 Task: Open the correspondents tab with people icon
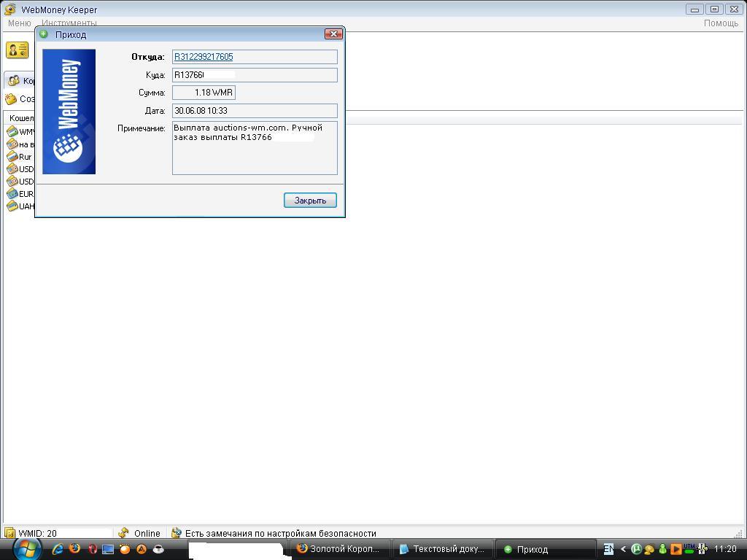[15, 81]
